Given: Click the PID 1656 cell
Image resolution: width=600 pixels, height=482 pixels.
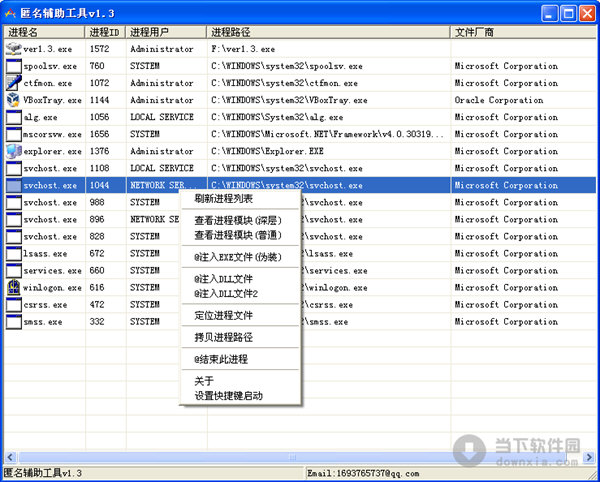Looking at the screenshot, I should coord(99,134).
